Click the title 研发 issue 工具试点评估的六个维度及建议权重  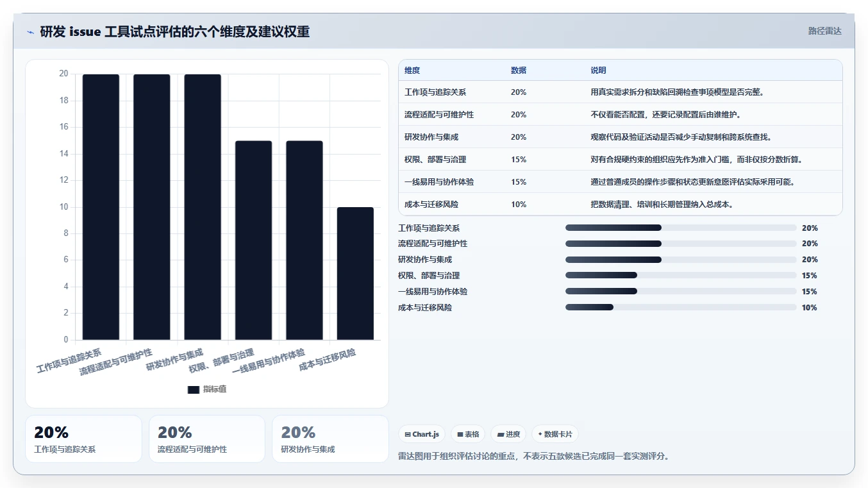point(175,31)
